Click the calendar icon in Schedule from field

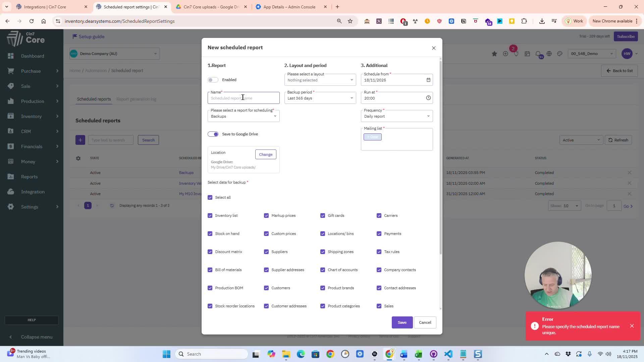click(x=428, y=80)
